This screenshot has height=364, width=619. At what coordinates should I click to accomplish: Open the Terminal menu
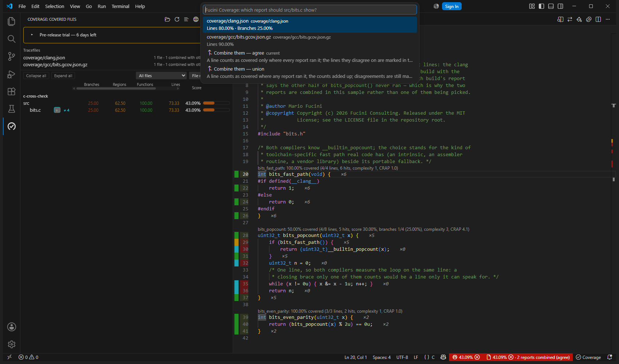pyautogui.click(x=121, y=6)
